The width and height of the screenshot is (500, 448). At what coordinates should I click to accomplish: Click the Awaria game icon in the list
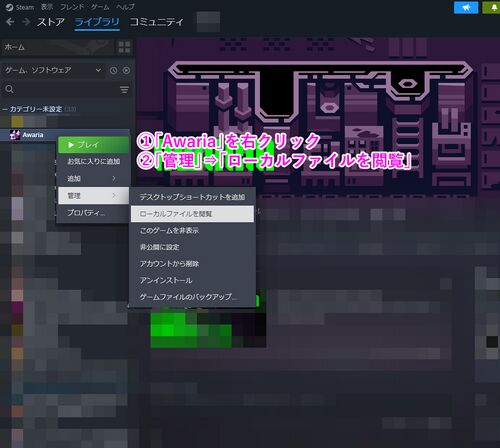[15, 135]
